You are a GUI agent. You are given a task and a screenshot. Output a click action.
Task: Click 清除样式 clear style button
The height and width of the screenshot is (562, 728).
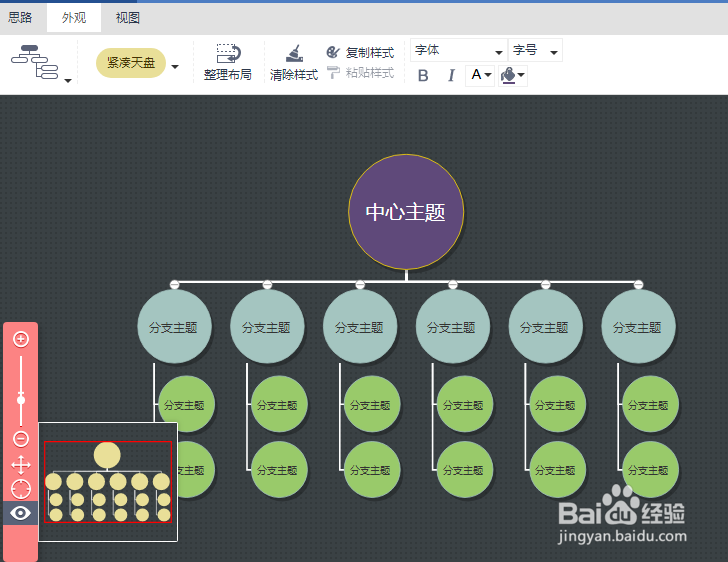click(x=294, y=62)
